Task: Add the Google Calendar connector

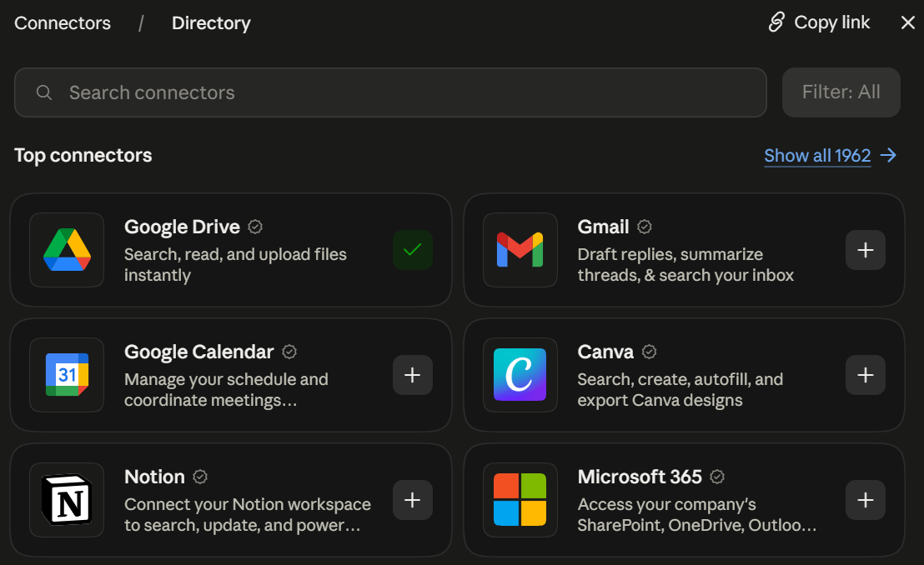Action: coord(413,375)
